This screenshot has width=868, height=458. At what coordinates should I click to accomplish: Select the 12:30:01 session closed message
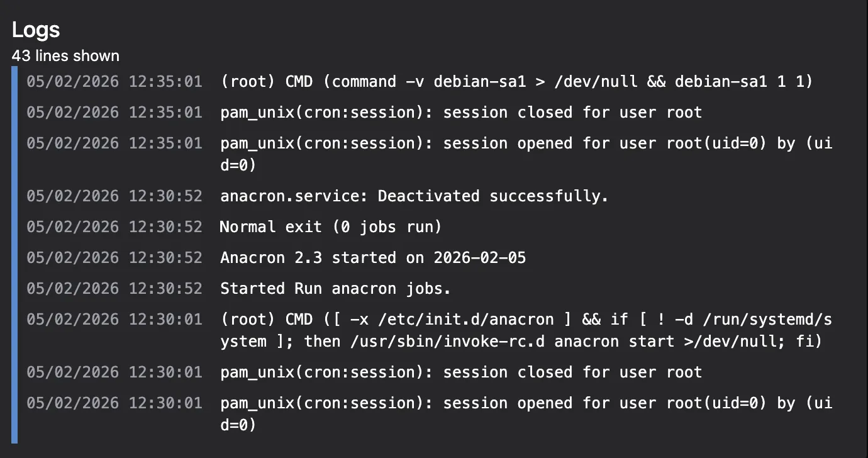tap(460, 372)
